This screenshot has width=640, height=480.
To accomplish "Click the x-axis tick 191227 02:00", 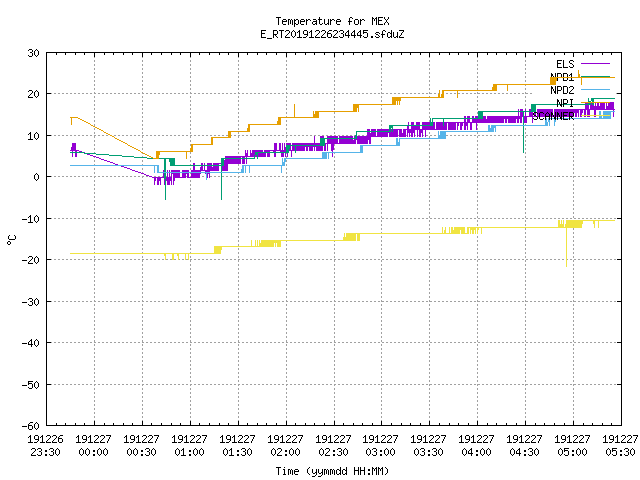I will pos(285,446).
